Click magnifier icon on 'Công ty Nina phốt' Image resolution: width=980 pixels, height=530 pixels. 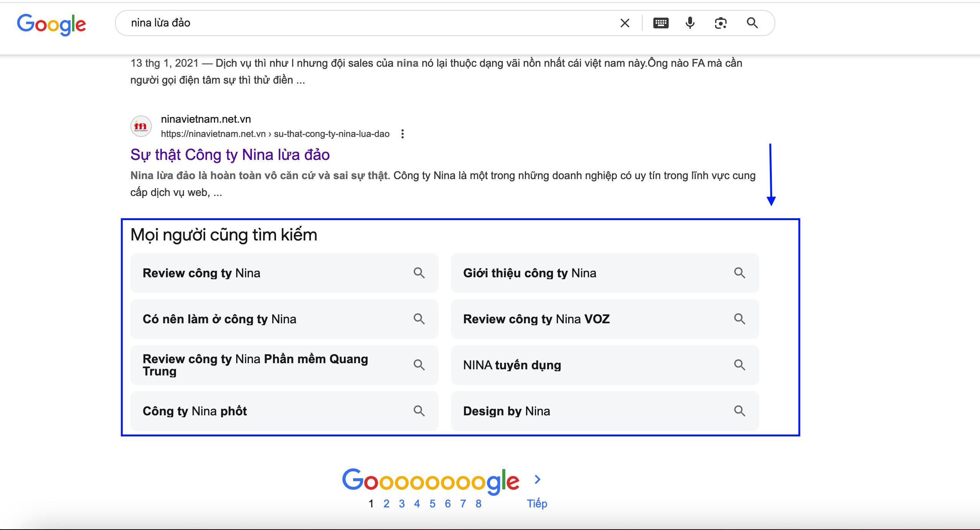(419, 411)
